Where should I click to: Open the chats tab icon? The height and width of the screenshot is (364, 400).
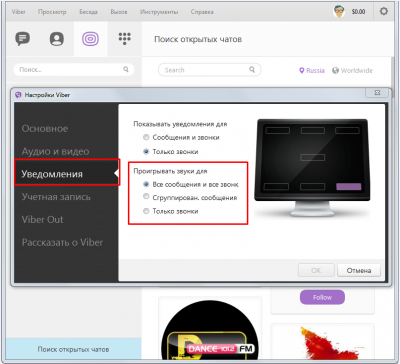[22, 39]
